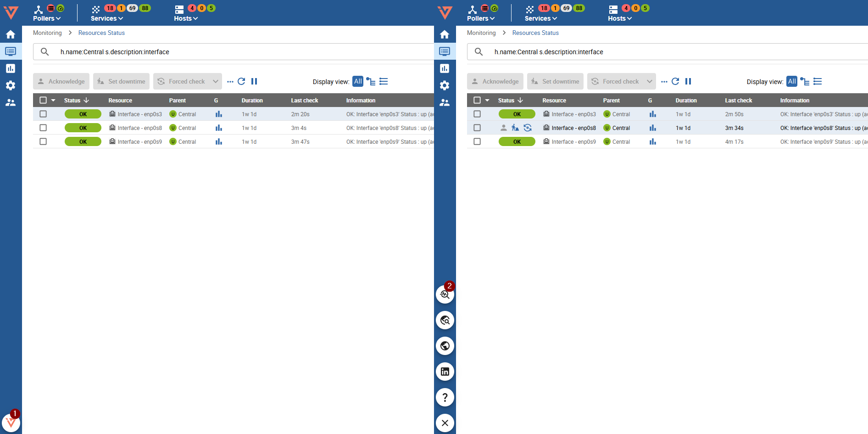Click the Centreon logo with the 1 badge

click(x=11, y=422)
